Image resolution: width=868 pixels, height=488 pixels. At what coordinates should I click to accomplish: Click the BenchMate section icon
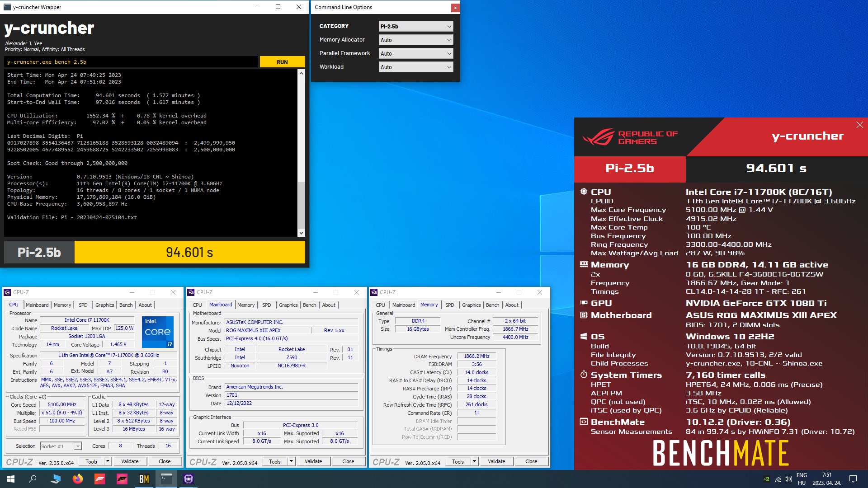click(584, 422)
